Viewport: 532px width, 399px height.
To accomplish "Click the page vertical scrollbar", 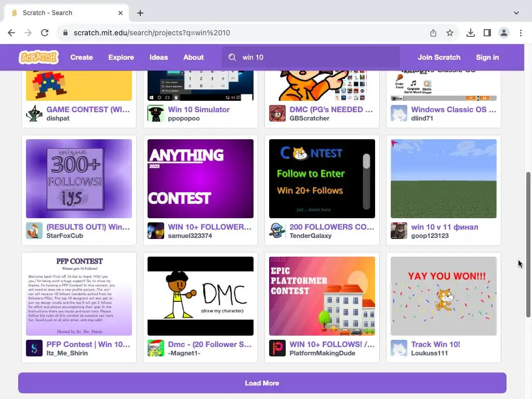I will click(528, 245).
